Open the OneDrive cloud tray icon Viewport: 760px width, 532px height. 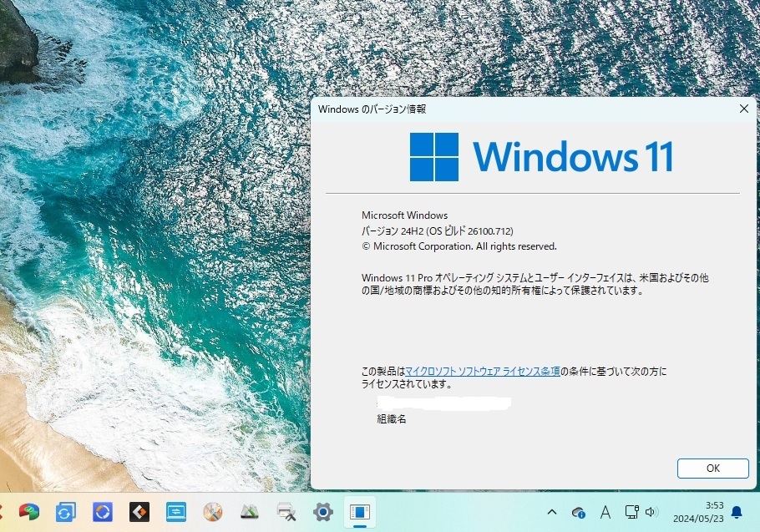pos(578,512)
